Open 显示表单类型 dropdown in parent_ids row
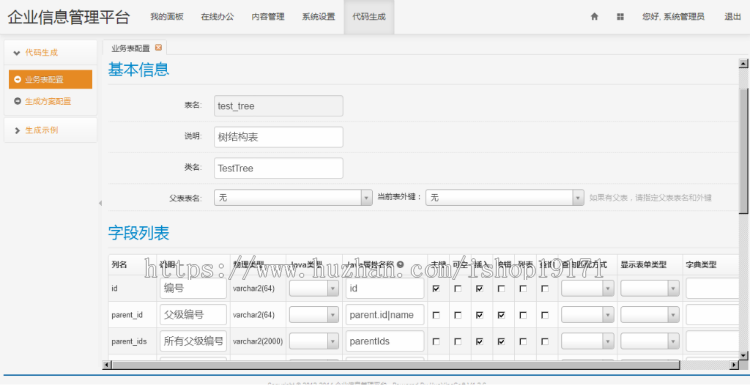This screenshot has height=385, width=750. tap(650, 341)
